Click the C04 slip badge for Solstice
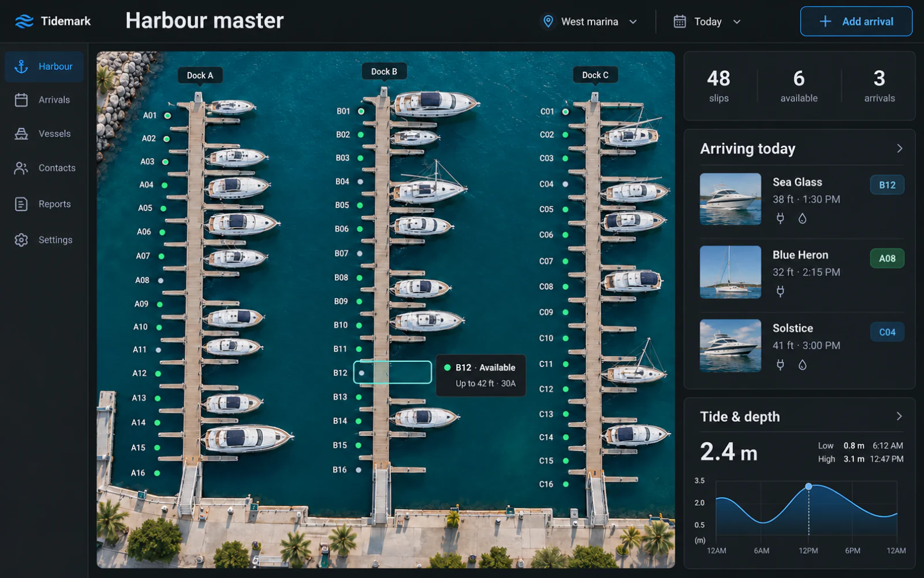The image size is (924, 578). click(887, 332)
